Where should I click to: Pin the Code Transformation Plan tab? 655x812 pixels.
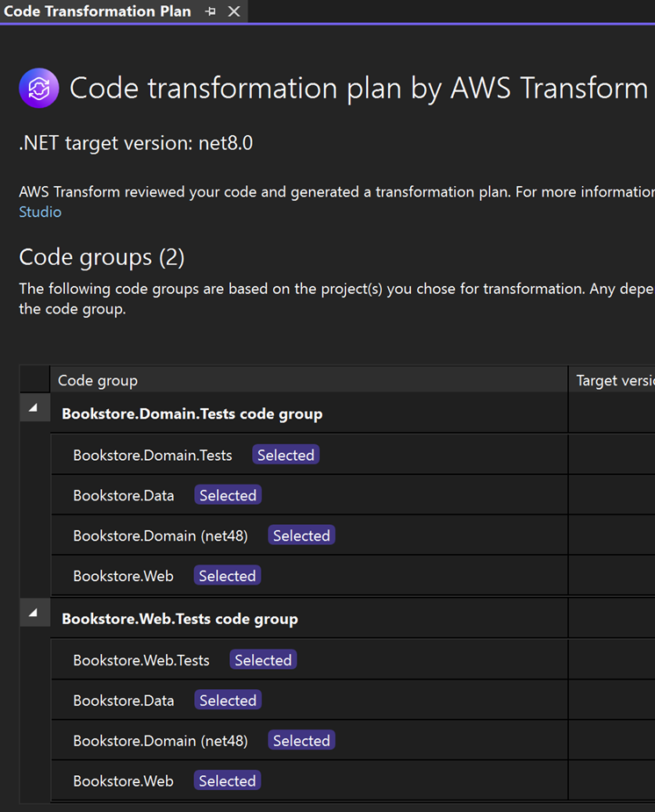(x=211, y=11)
